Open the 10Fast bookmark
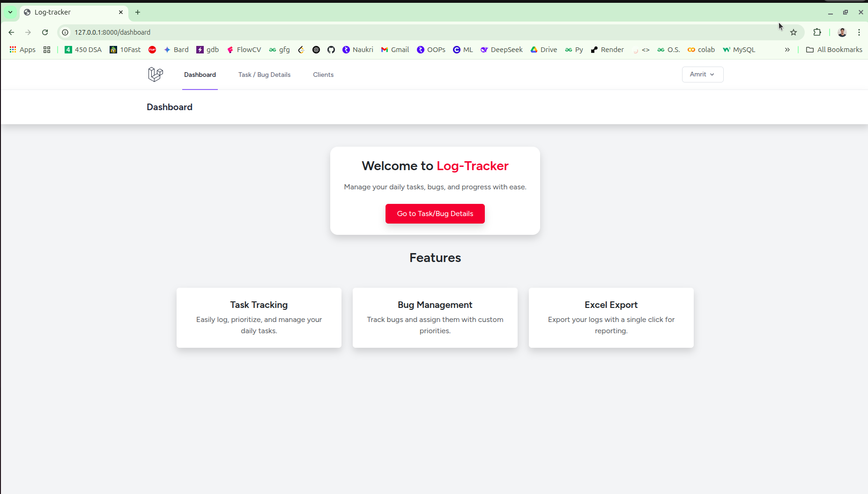 point(125,50)
